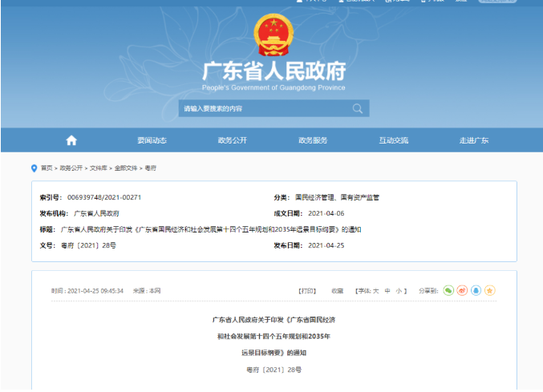
Task: Set font size to 小
Action: (x=399, y=291)
